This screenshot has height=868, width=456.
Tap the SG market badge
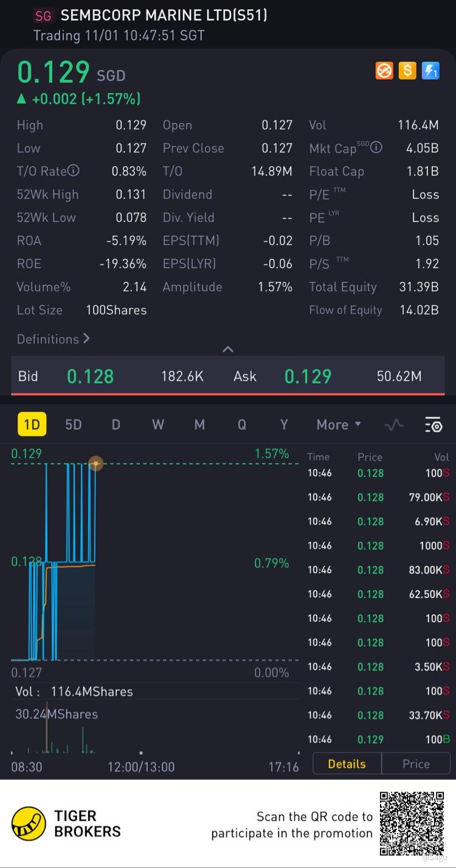pyautogui.click(x=43, y=16)
